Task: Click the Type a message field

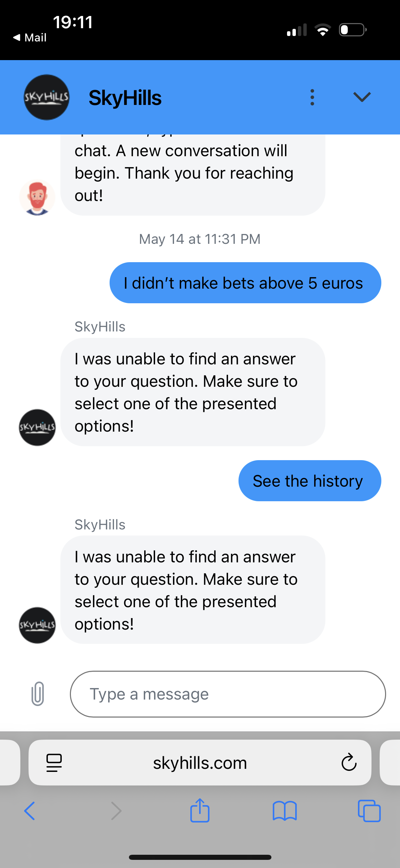Action: click(x=227, y=694)
